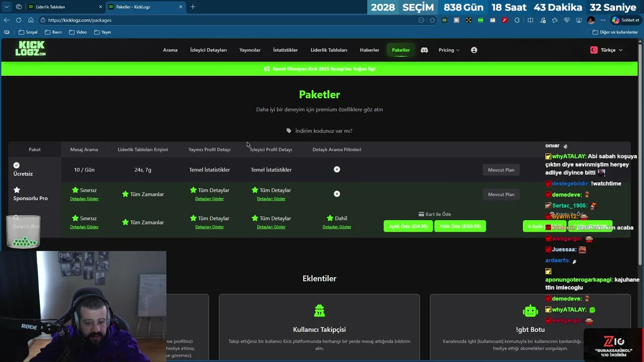The image size is (644, 362).
Task: Expand the Pricing dropdown menu
Action: 449,50
